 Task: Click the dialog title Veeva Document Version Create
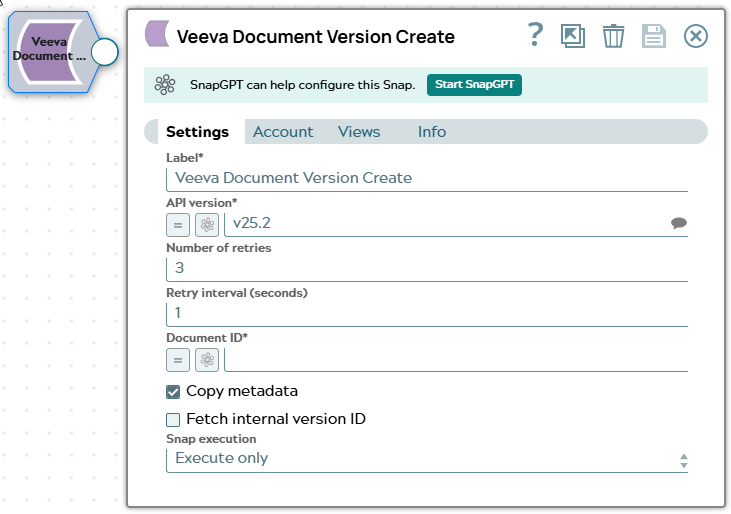[x=316, y=37]
